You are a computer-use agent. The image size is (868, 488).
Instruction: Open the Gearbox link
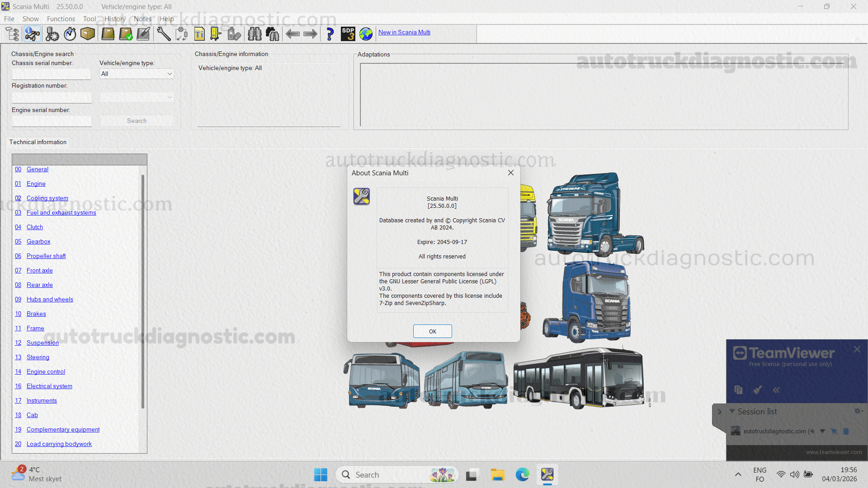tap(38, 241)
